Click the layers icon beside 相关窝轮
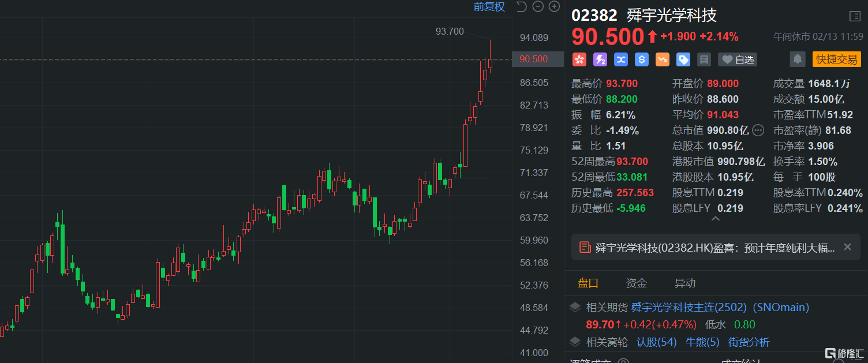 coord(575,342)
